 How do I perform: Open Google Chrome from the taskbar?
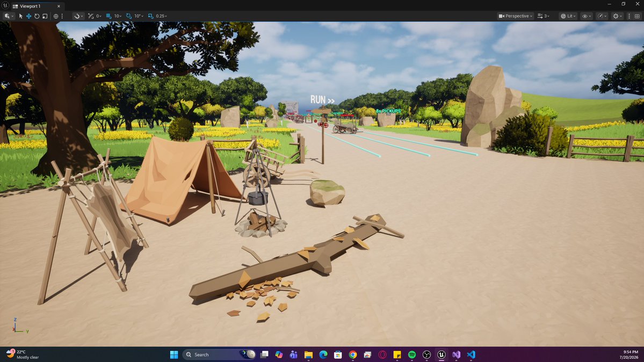(x=353, y=354)
